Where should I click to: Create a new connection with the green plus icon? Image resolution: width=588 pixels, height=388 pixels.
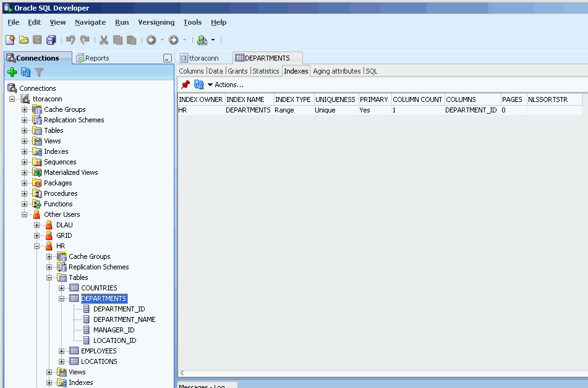11,72
